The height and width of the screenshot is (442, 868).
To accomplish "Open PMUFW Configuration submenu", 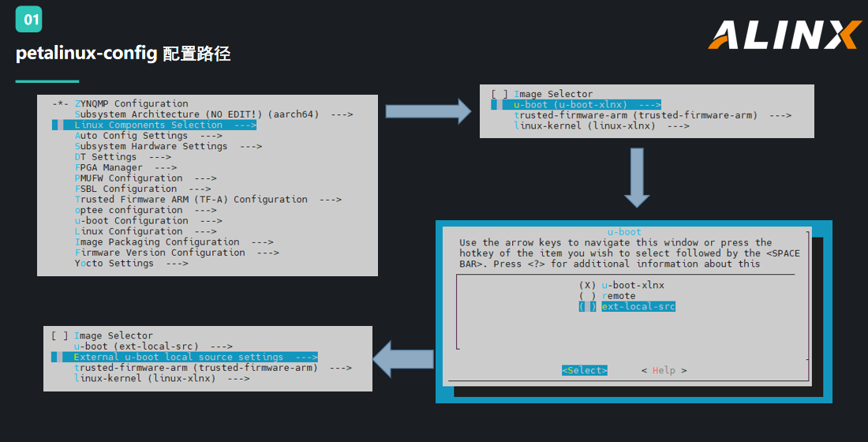I will 146,178.
